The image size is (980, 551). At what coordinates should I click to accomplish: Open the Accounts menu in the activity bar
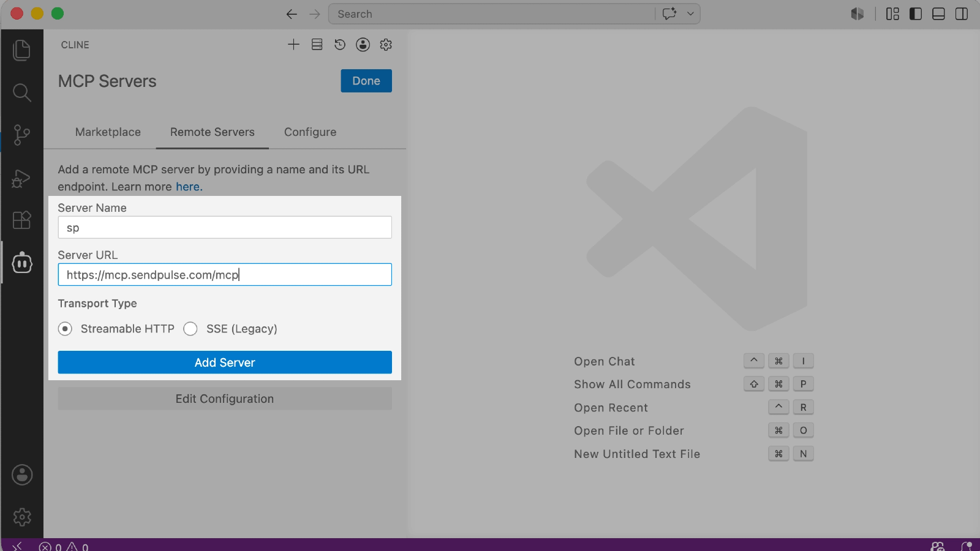[22, 474]
